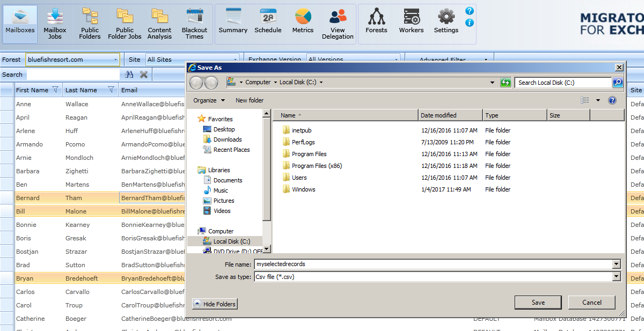Click the Save button
Image resolution: width=644 pixels, height=331 pixels.
pyautogui.click(x=538, y=303)
